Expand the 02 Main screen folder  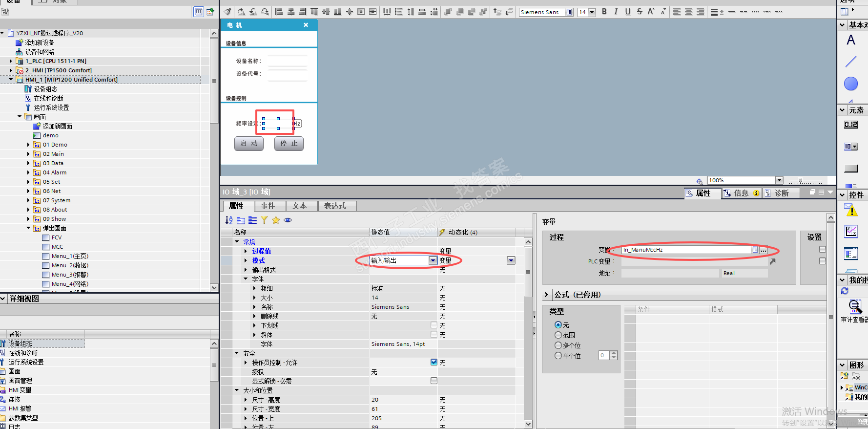point(28,154)
